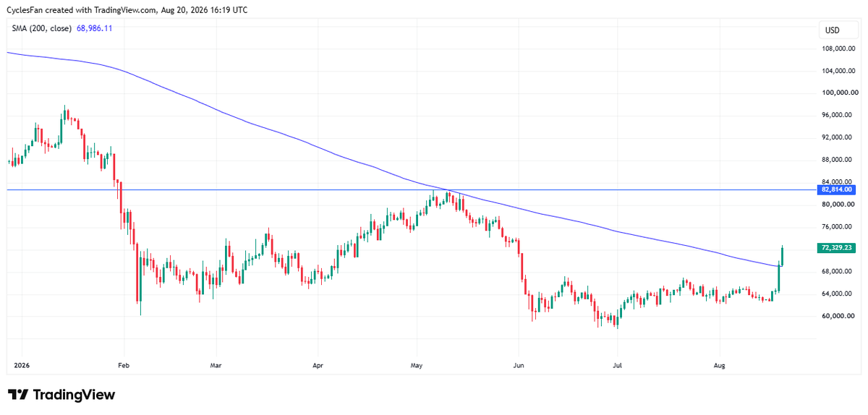Click the May label on the time axis
The width and height of the screenshot is (868, 415).
(x=416, y=366)
